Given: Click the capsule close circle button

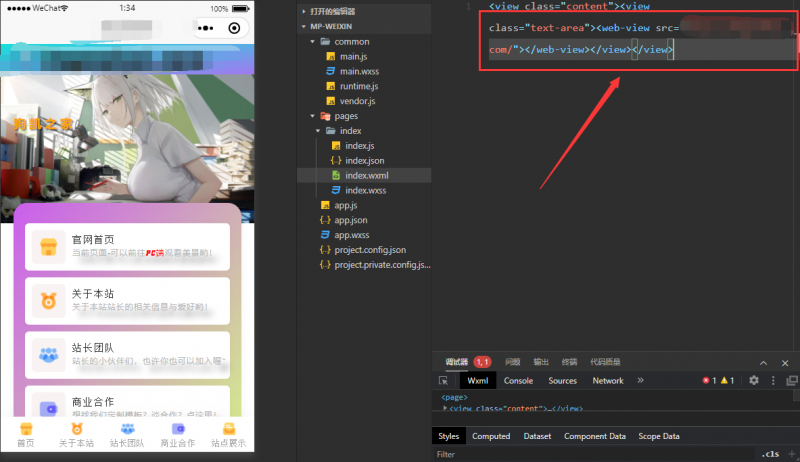Looking at the screenshot, I should click(235, 29).
